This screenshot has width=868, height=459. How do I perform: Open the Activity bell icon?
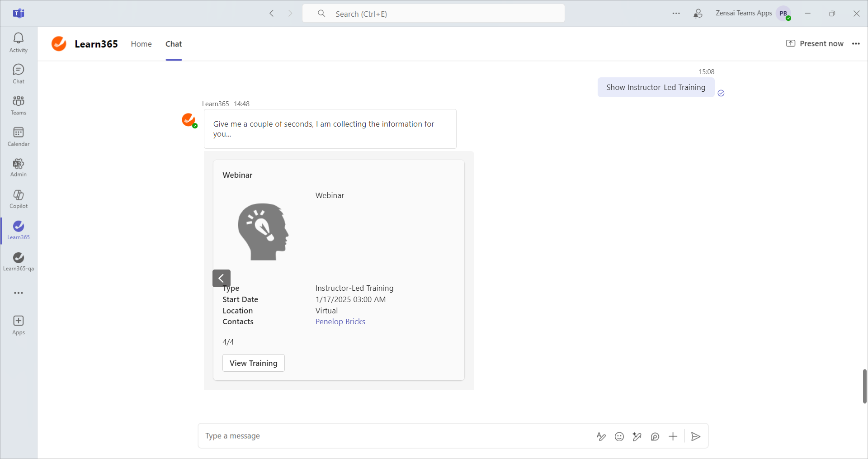(19, 43)
